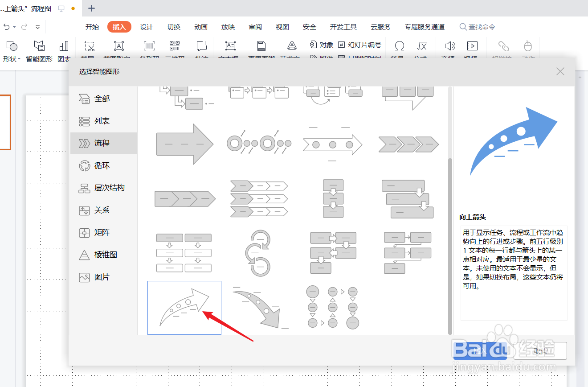The width and height of the screenshot is (588, 387).
Task: Switch to the 切换 ribbon tab
Action: 174,27
